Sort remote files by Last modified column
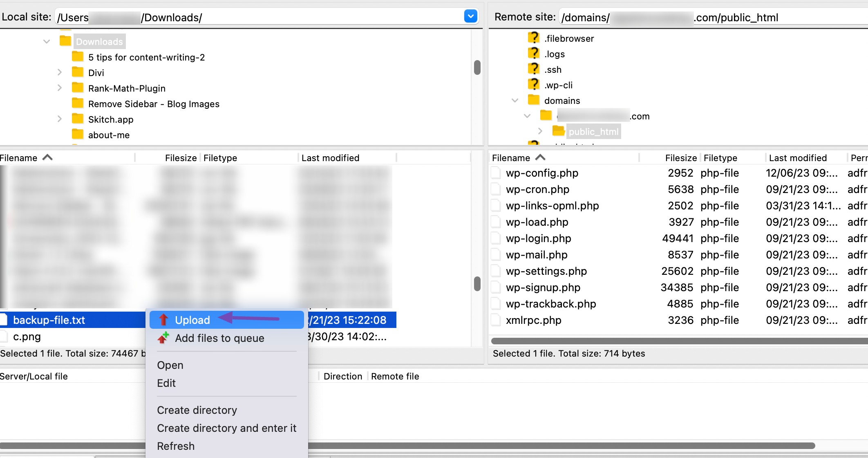The width and height of the screenshot is (868, 458). (x=797, y=158)
